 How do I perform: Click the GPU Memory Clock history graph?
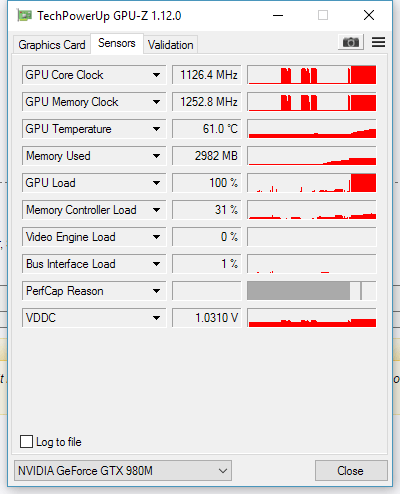(x=312, y=102)
